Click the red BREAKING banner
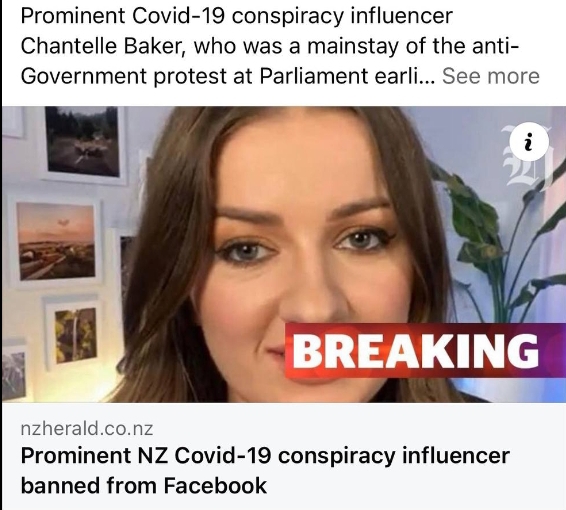566x510 pixels. (x=425, y=350)
